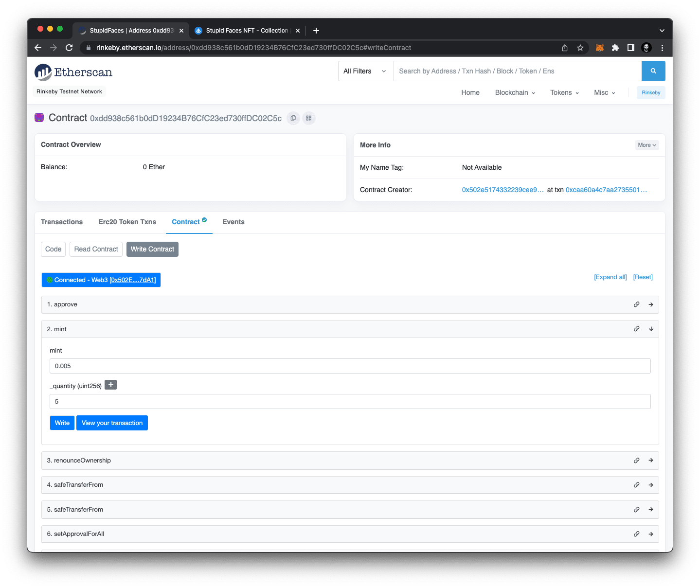Switch to Read Contract view
This screenshot has width=700, height=588.
[x=96, y=249]
